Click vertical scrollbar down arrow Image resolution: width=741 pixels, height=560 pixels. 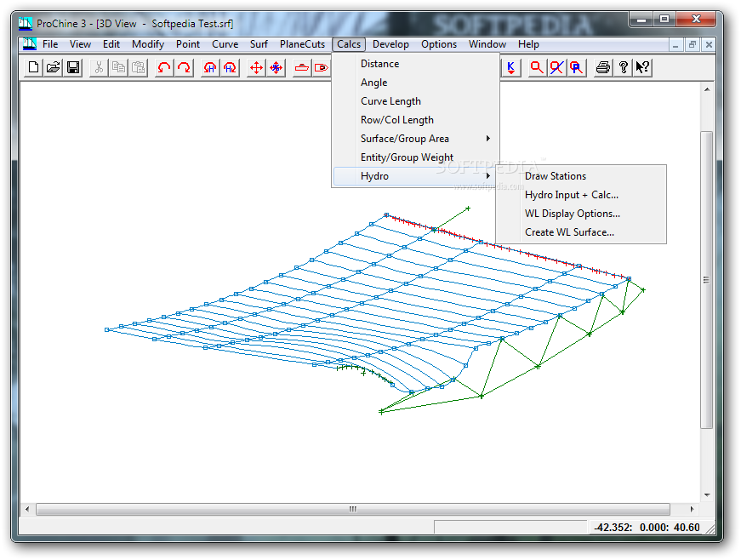pos(707,495)
